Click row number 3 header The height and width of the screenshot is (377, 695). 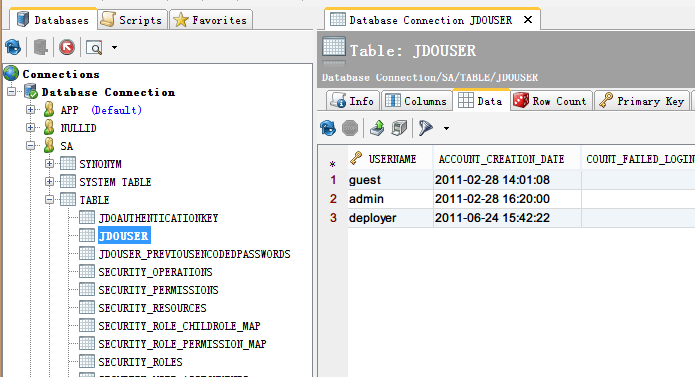[333, 218]
